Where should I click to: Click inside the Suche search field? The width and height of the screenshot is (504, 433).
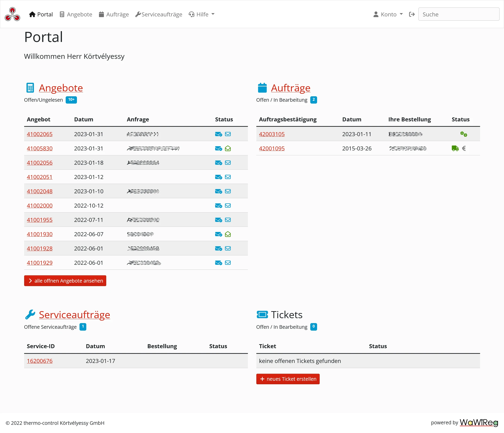tap(459, 14)
